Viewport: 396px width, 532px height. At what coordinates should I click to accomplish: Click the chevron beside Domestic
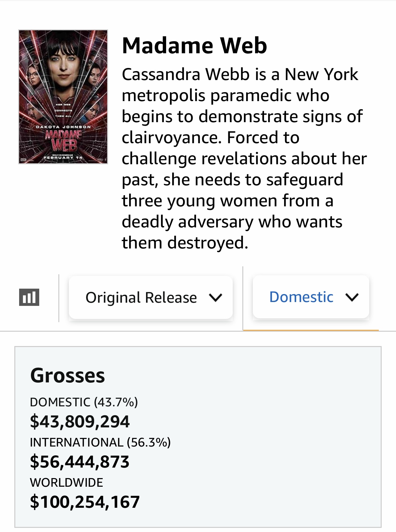click(x=352, y=297)
